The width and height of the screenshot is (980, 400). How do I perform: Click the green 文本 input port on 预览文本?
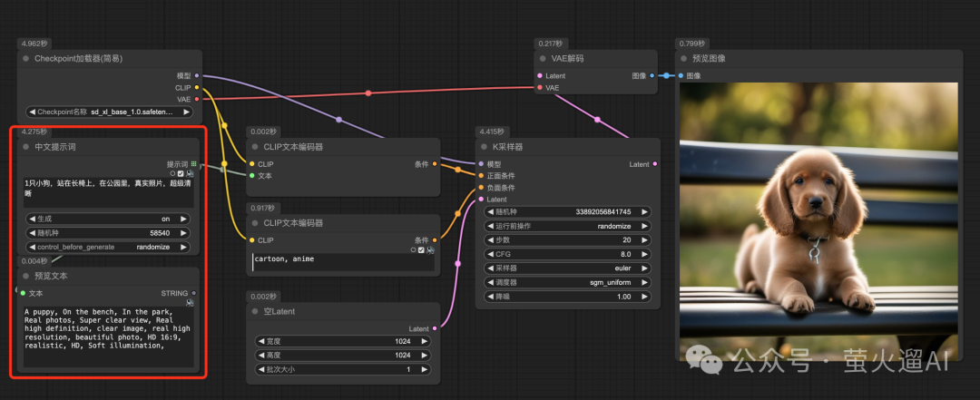pyautogui.click(x=23, y=293)
